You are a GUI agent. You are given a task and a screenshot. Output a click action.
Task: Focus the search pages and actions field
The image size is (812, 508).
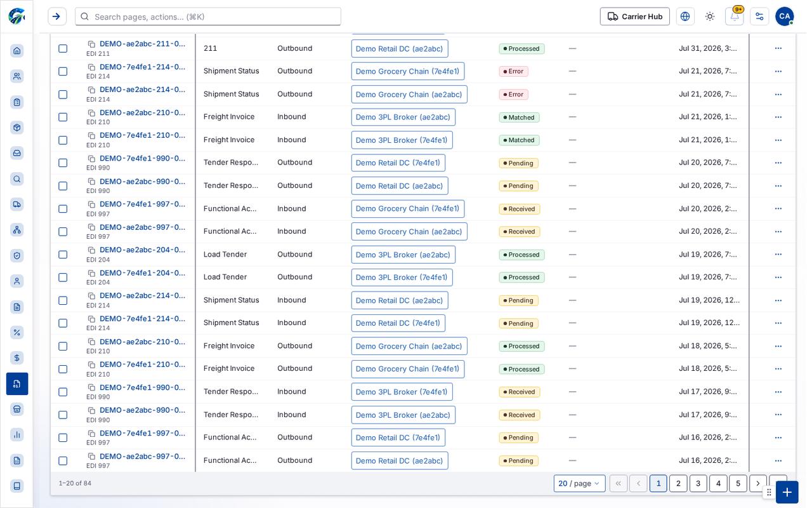[x=208, y=17]
